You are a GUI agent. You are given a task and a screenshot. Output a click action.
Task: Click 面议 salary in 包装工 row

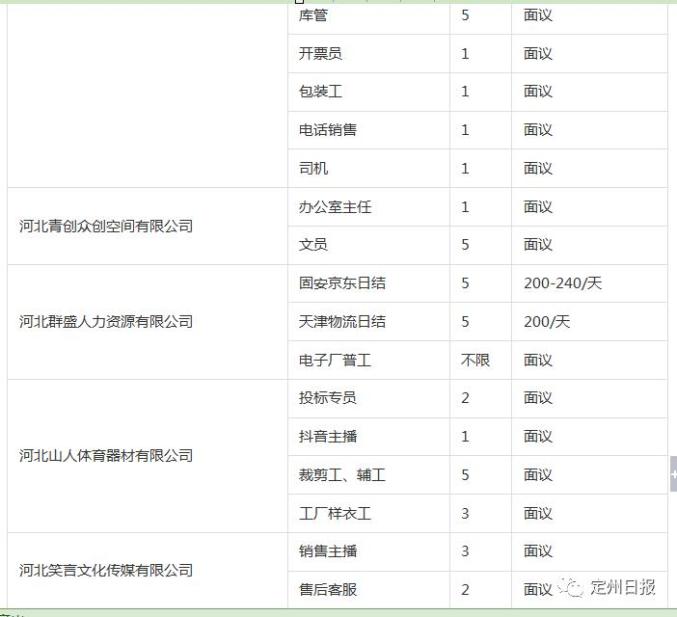[538, 92]
